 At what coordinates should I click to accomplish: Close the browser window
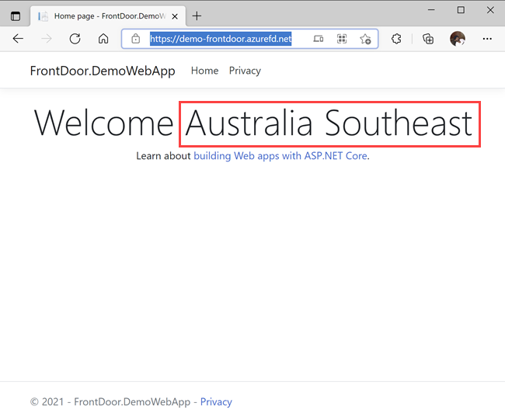tap(490, 10)
